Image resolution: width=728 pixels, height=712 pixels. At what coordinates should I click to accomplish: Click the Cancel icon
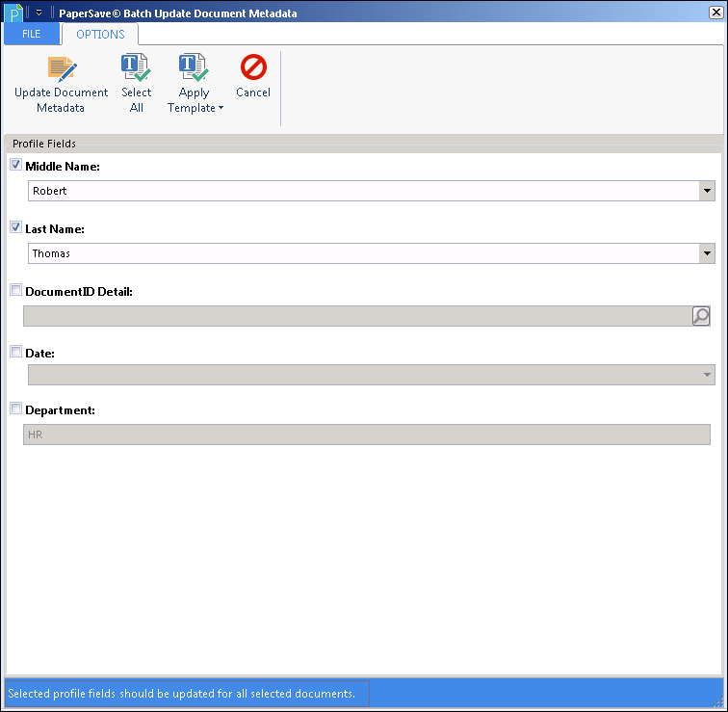click(253, 68)
